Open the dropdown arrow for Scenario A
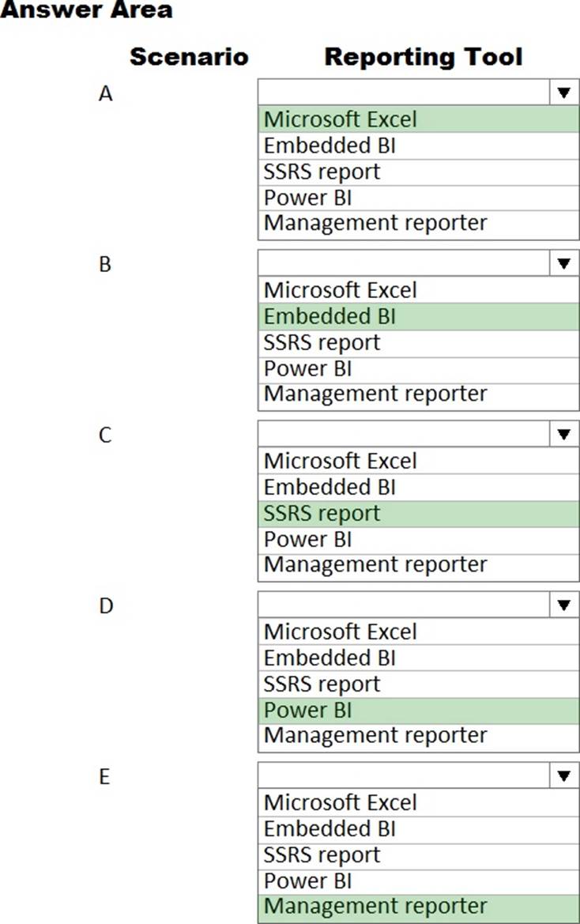580x924 pixels. (563, 92)
